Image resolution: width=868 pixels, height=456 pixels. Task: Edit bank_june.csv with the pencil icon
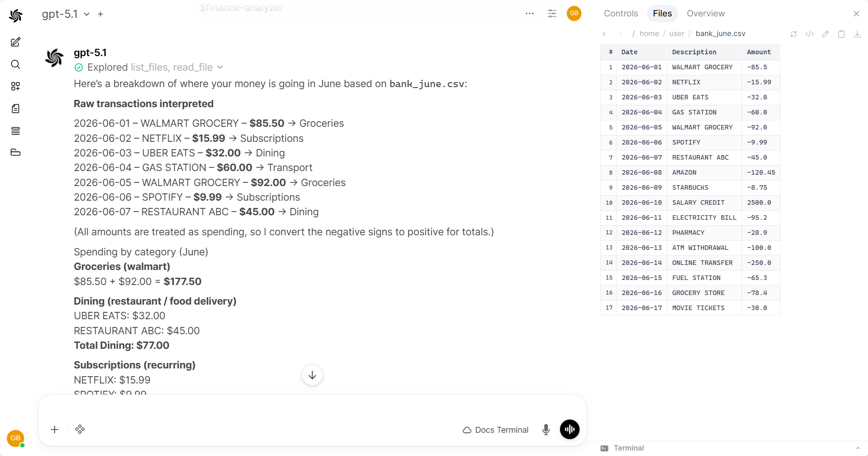pos(825,34)
